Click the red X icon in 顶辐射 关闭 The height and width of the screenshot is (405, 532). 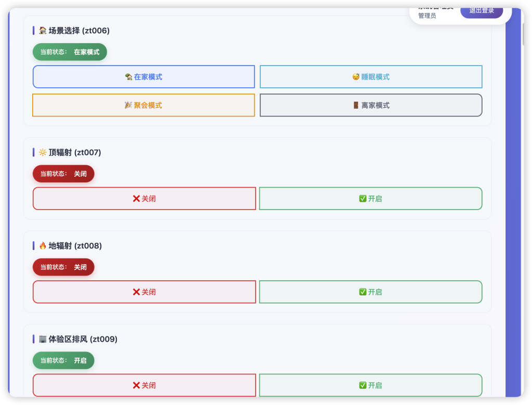tap(136, 199)
